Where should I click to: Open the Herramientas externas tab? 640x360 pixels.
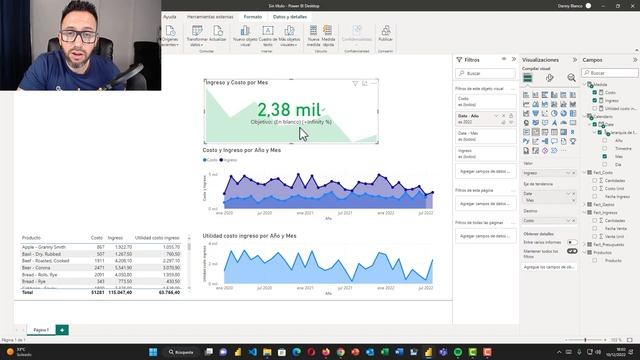(210, 17)
